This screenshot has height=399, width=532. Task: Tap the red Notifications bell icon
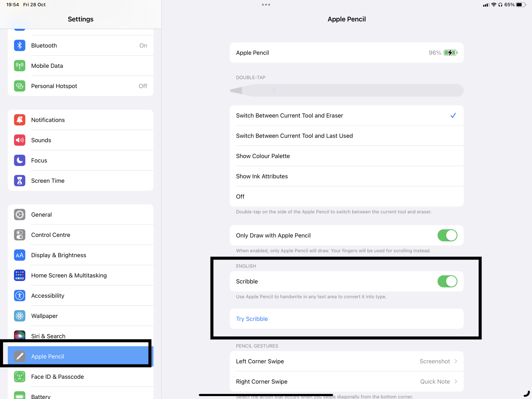coord(19,120)
